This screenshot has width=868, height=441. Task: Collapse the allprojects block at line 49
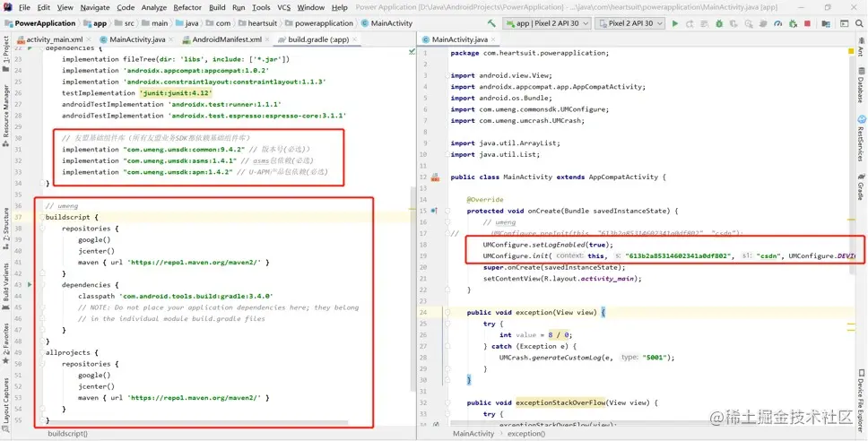(42, 352)
